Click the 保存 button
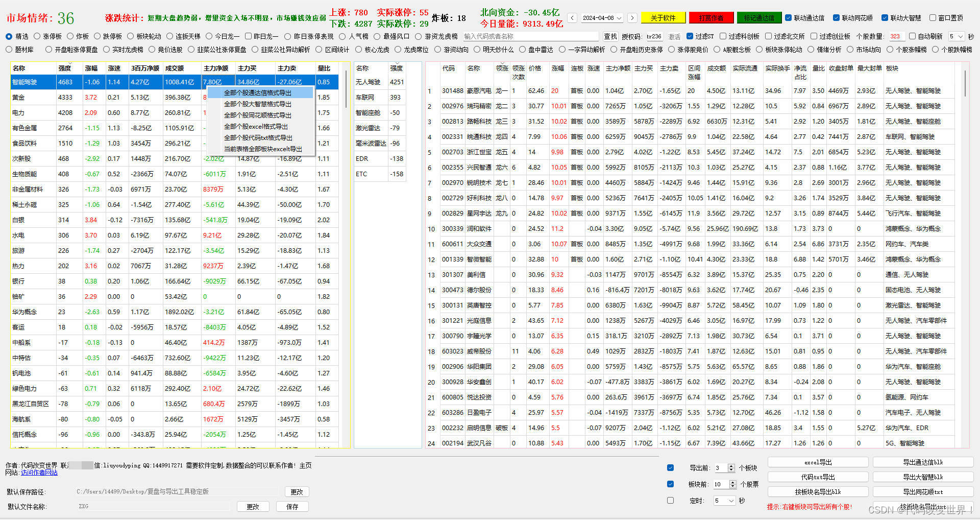 click(292, 507)
